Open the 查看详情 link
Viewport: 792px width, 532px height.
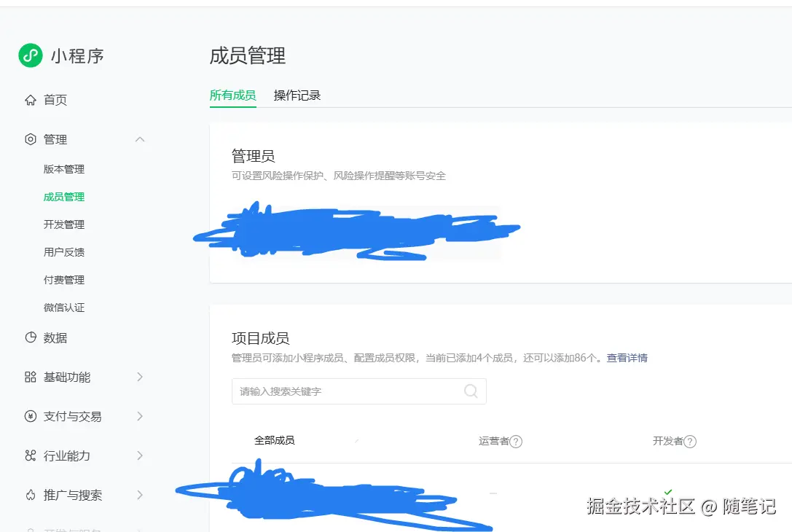coord(627,358)
